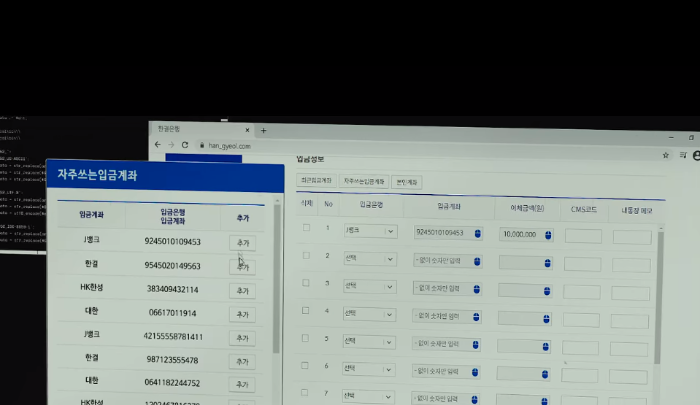Open the 선택 bank dropdown in row 4
700x405 pixels.
click(369, 314)
